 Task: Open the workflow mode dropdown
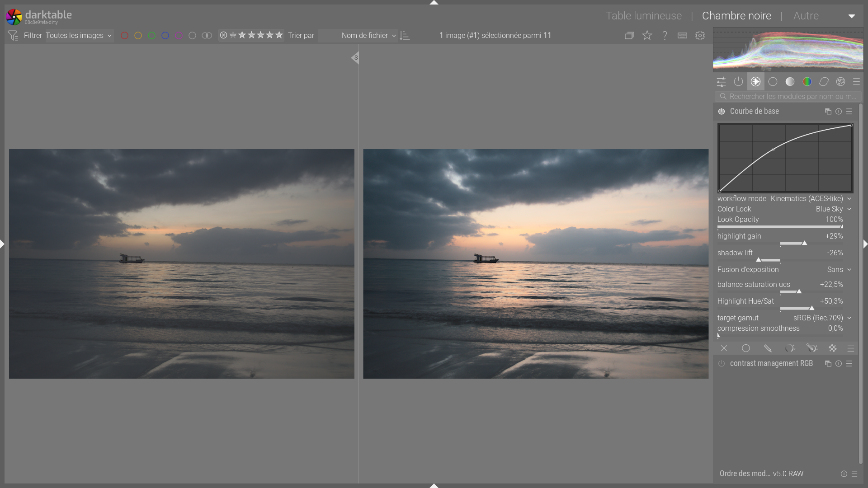(807, 199)
